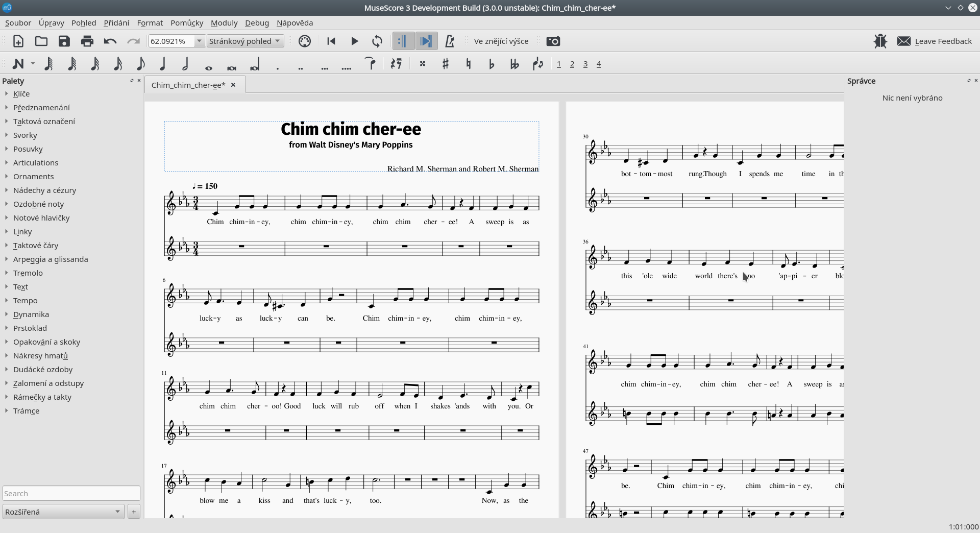
Task: Click the bug report icon
Action: [x=880, y=41]
